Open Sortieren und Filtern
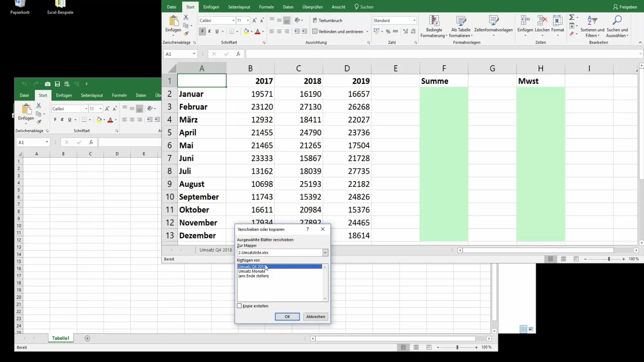 (x=592, y=26)
